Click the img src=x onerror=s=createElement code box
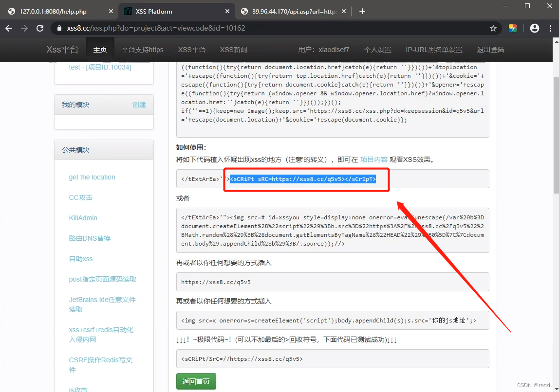The width and height of the screenshot is (559, 392). coord(333,321)
